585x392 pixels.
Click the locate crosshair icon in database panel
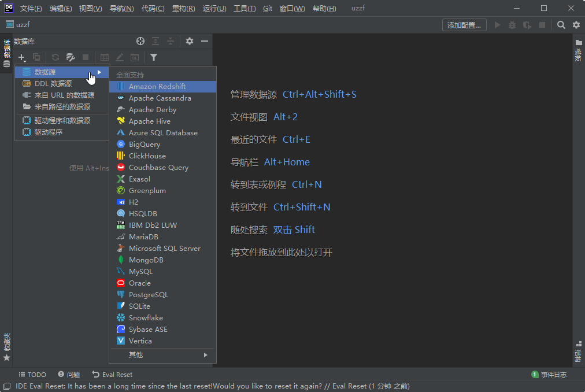pos(140,41)
